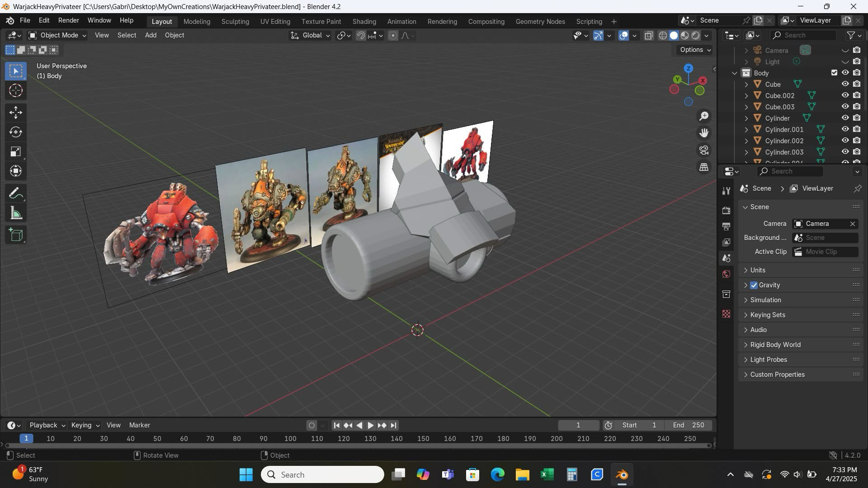The image size is (868, 488).
Task: Clear the Camera field with X
Action: point(853,224)
